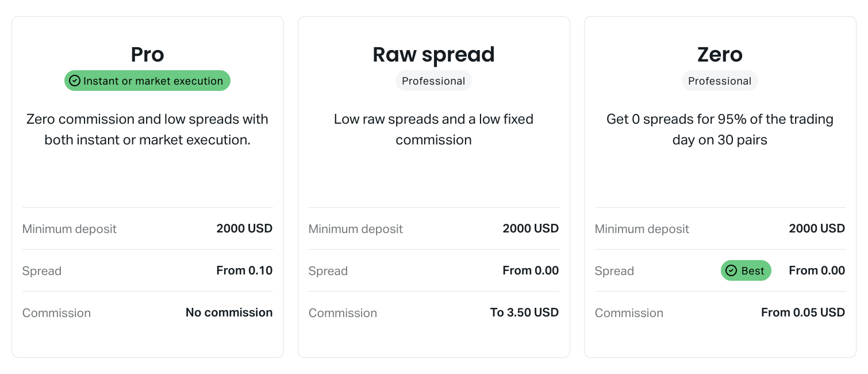The height and width of the screenshot is (374, 868).
Task: Click Pro's 2000 USD minimum deposit value
Action: [244, 228]
